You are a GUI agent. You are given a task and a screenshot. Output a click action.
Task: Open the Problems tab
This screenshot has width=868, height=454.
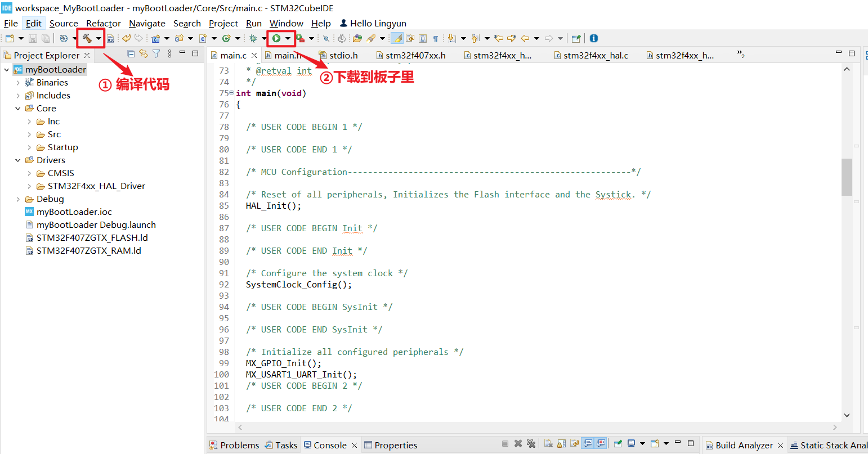tap(234, 445)
